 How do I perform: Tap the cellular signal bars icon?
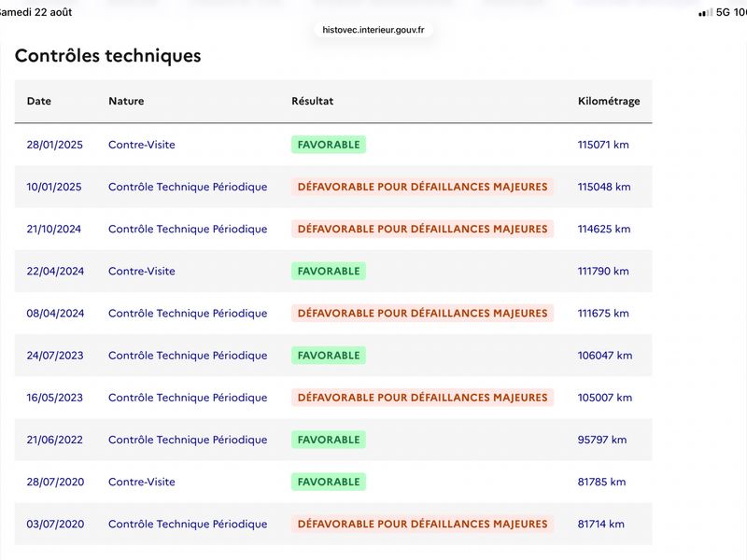[706, 12]
